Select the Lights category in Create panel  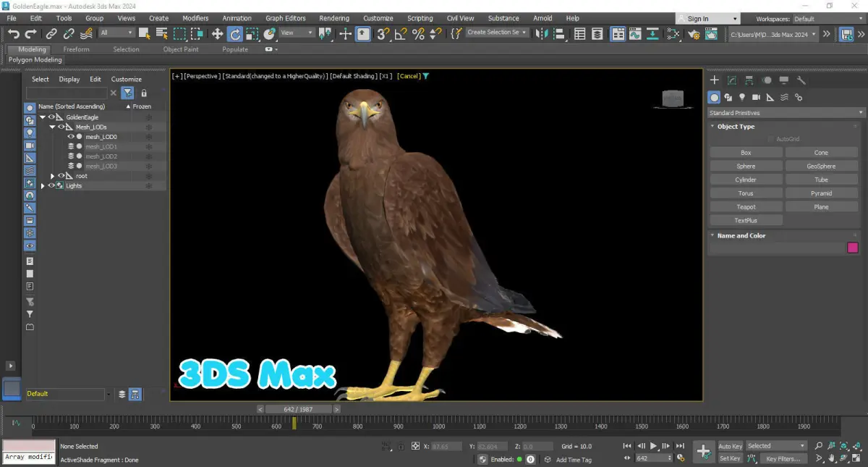(x=742, y=97)
